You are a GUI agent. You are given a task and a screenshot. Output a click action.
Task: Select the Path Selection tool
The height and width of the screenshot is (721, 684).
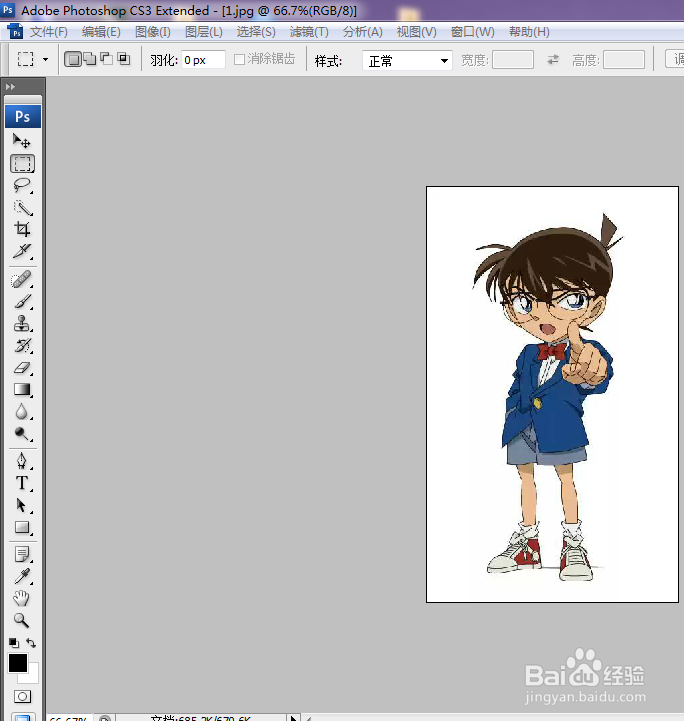pyautogui.click(x=22, y=505)
